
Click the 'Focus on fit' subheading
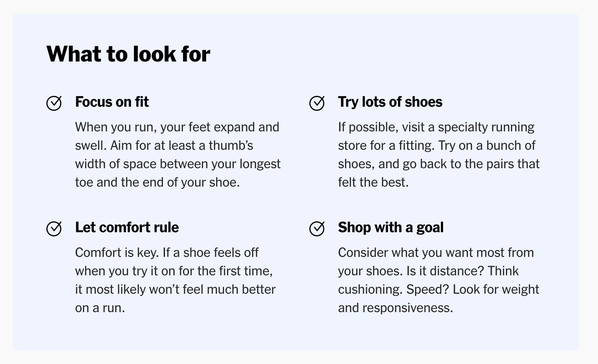click(x=112, y=102)
